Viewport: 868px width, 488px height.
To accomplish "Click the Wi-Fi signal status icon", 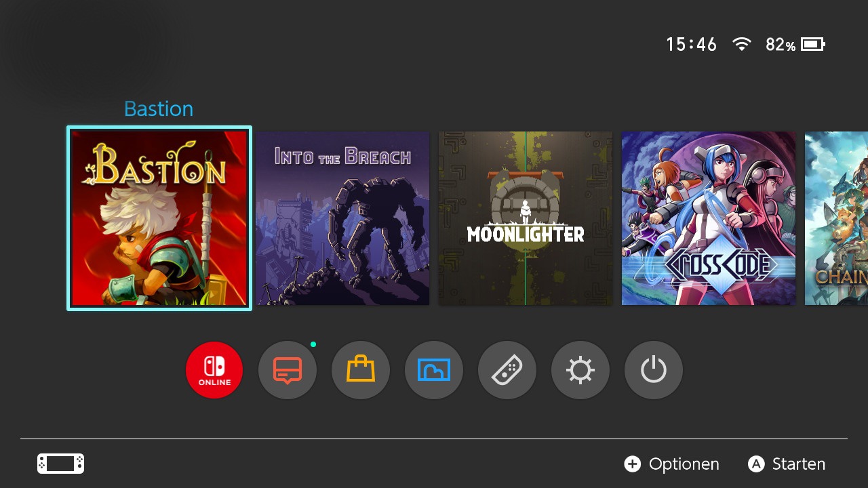I will coord(742,45).
